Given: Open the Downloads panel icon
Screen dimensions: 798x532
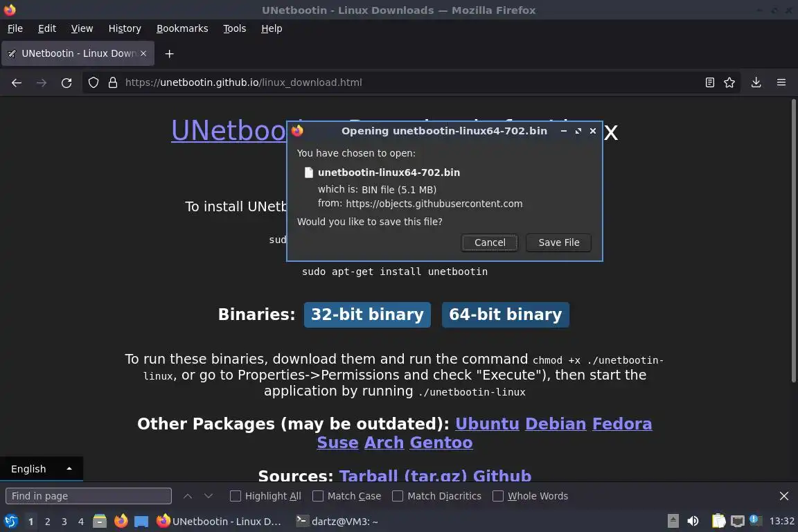Looking at the screenshot, I should [x=756, y=82].
